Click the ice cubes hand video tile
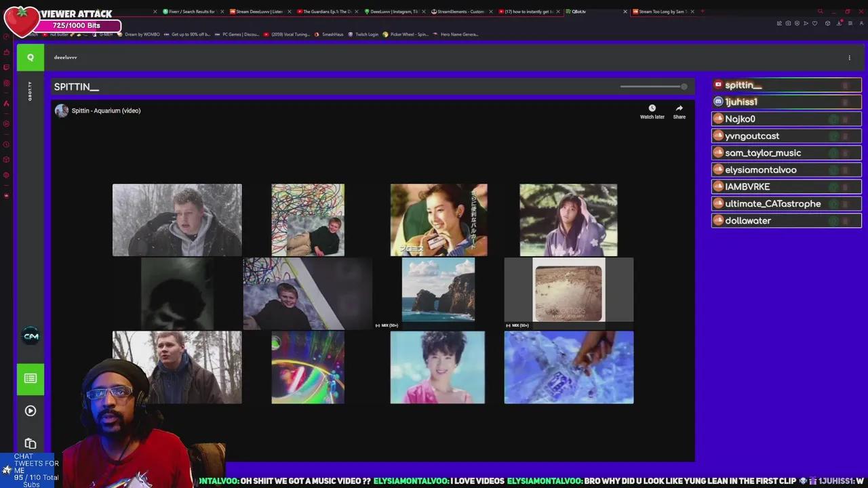868x488 pixels. tap(569, 367)
